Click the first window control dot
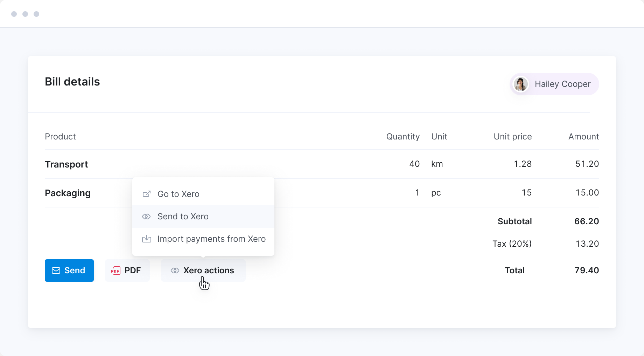 point(14,14)
